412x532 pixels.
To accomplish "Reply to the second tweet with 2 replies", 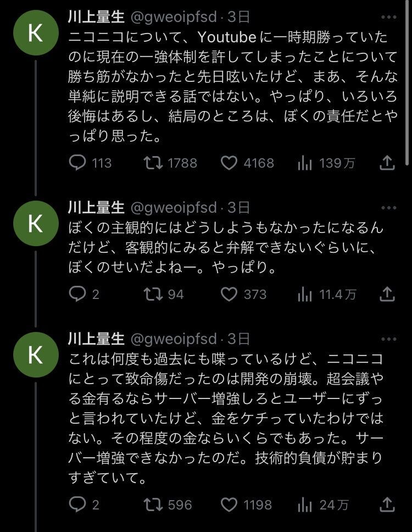I will (x=79, y=294).
